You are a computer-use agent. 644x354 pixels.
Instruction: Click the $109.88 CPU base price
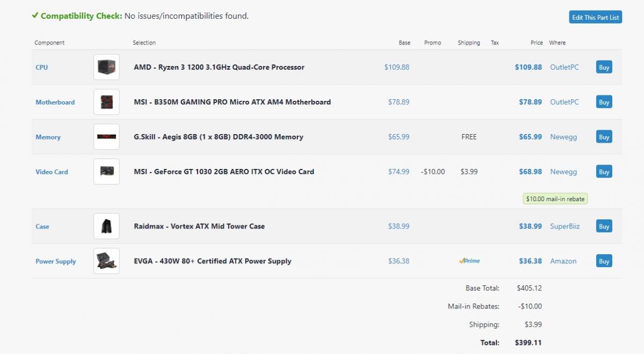coord(397,67)
